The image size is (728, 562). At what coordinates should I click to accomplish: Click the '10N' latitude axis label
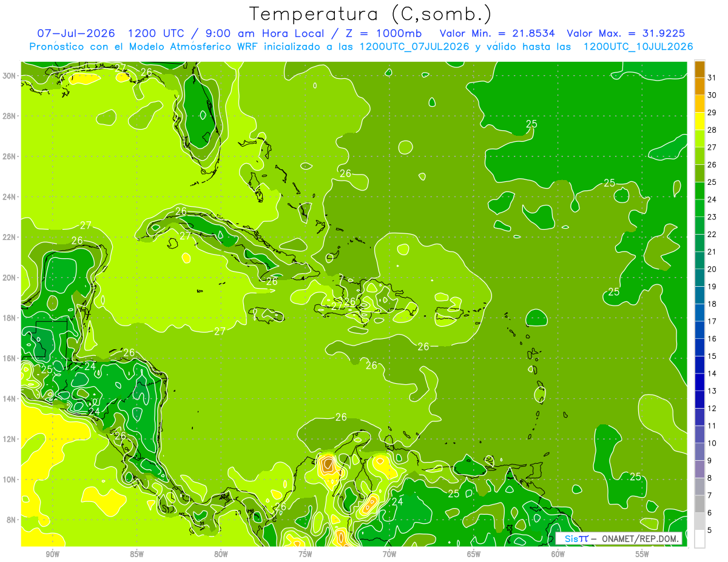[x=10, y=479]
